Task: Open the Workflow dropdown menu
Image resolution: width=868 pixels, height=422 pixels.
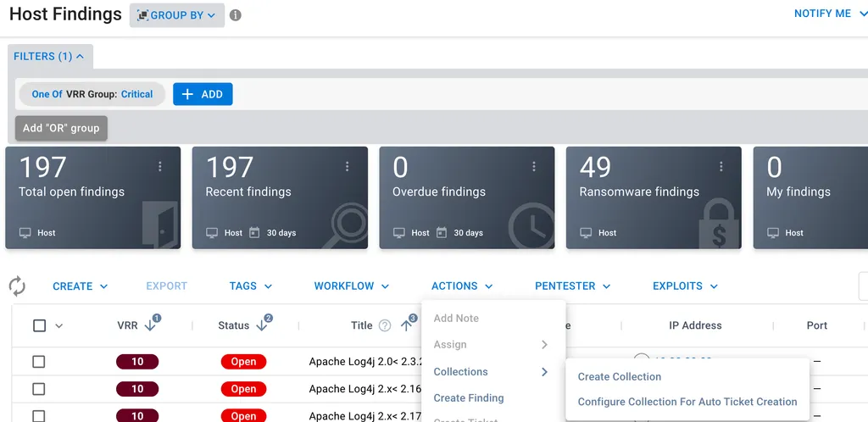Action: [x=352, y=286]
